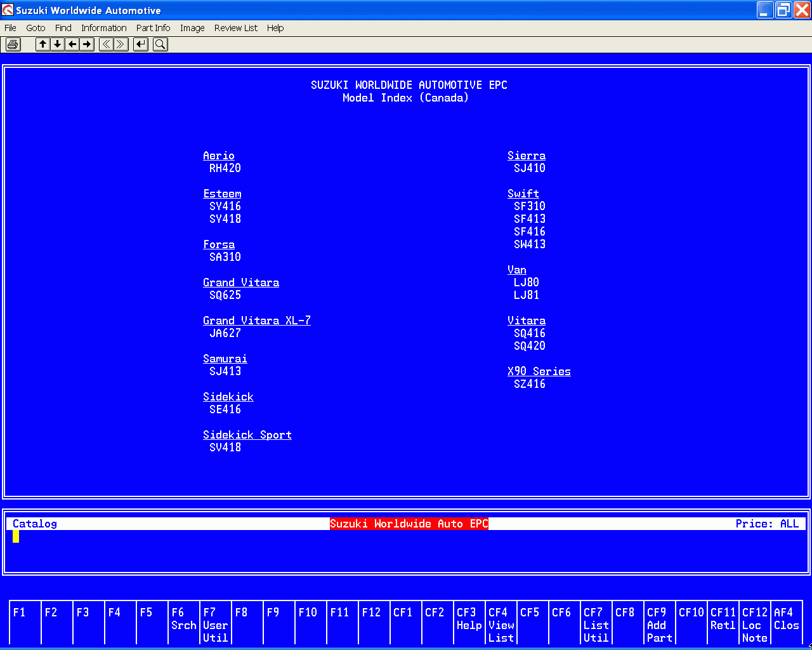Click the Enter return-arrow toolbar icon
The width and height of the screenshot is (812, 650).
(x=141, y=44)
